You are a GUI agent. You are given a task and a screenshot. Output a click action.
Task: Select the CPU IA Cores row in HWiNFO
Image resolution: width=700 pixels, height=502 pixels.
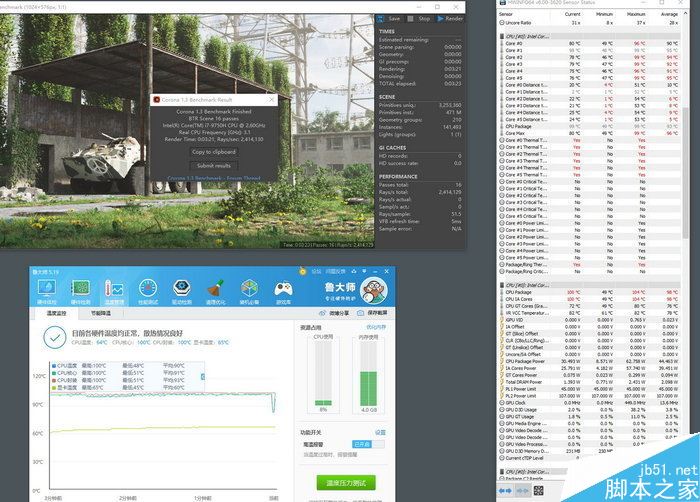589,299
